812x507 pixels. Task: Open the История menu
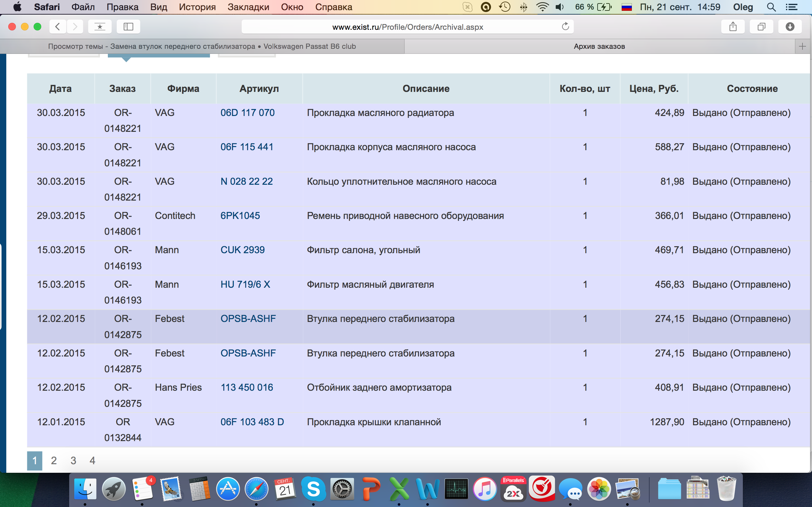click(197, 7)
